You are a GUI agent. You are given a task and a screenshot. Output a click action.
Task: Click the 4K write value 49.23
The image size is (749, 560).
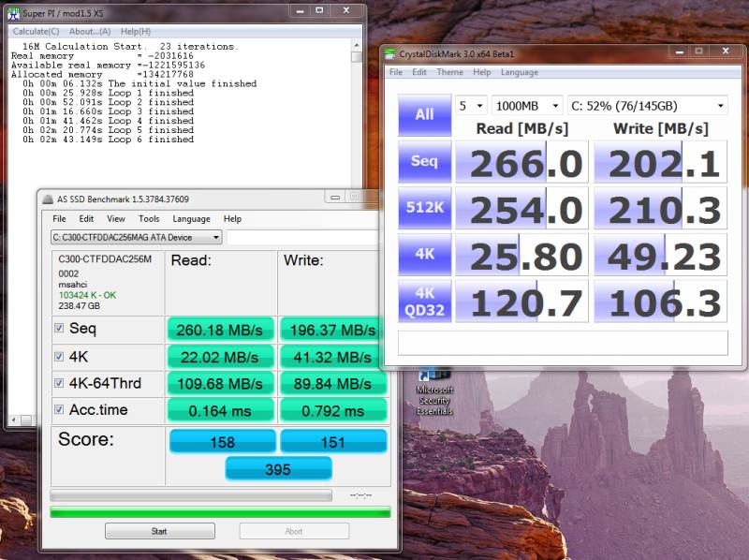661,254
